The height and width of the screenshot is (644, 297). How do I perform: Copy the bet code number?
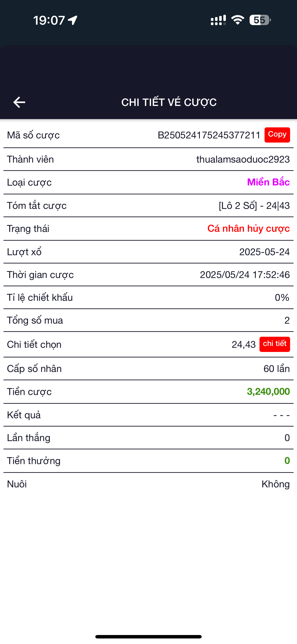277,135
